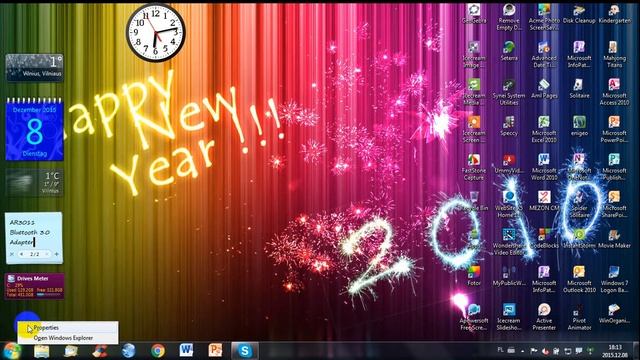The height and width of the screenshot is (360, 640).
Task: Open Apowersoft Free Screen Recorder shortcut
Action: pyautogui.click(x=474, y=317)
